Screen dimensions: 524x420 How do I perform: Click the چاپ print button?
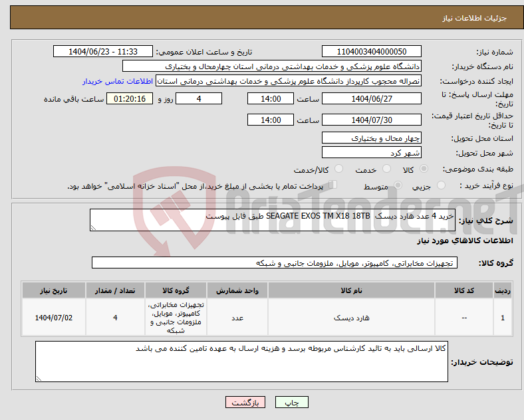(x=292, y=402)
